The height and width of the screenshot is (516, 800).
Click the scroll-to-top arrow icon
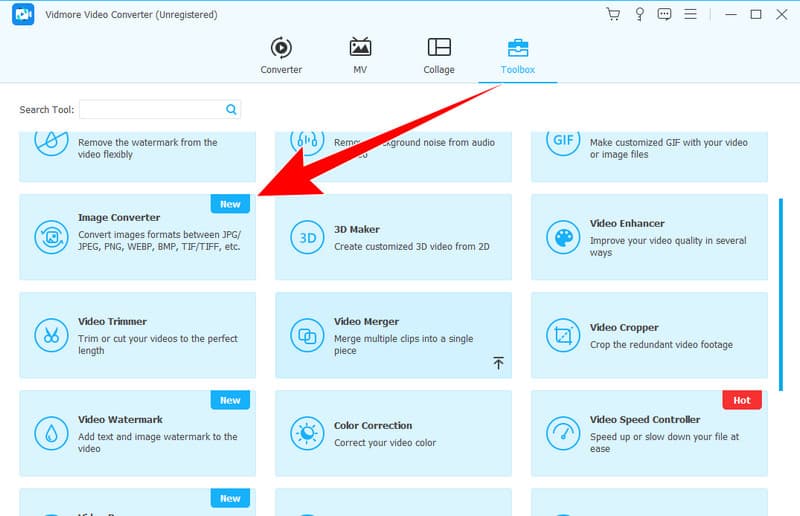coord(498,363)
